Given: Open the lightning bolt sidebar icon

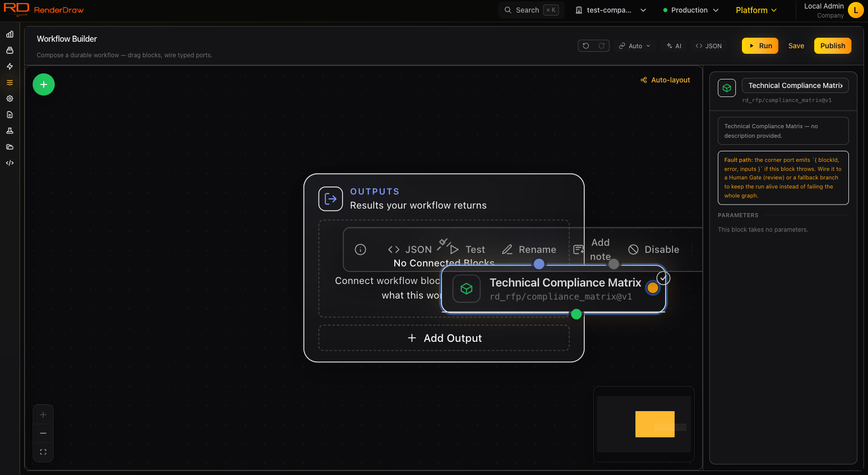Looking at the screenshot, I should pyautogui.click(x=10, y=66).
